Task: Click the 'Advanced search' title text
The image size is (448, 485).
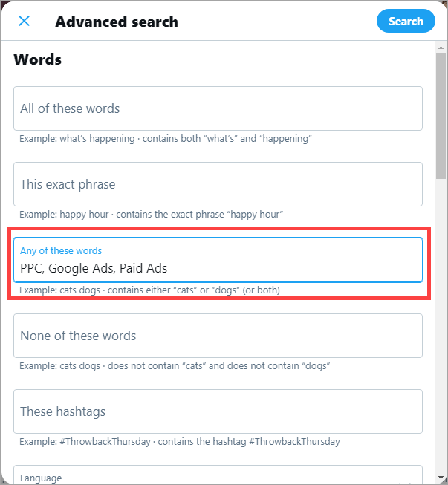Action: 117,21
